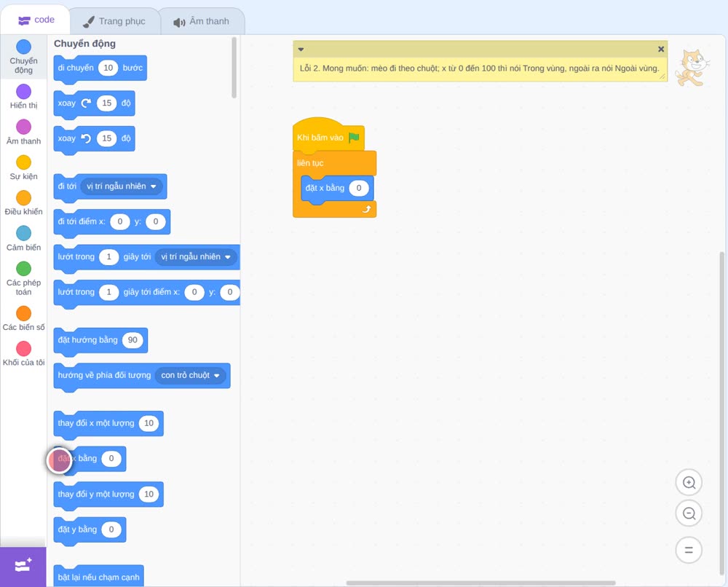Screen dimensions: 728x587
Task: Click value in 'thay đổi x một lượng' block
Action: (x=149, y=423)
